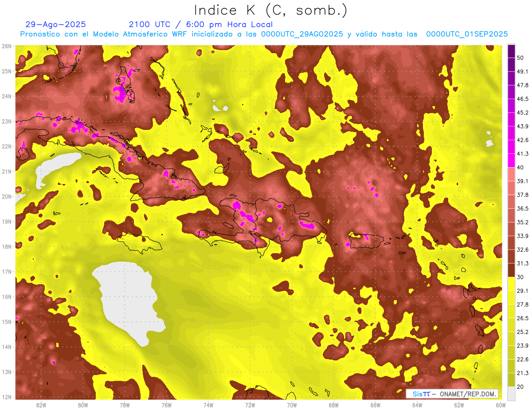Click the colorbar value "22.6"

[x=522, y=360]
